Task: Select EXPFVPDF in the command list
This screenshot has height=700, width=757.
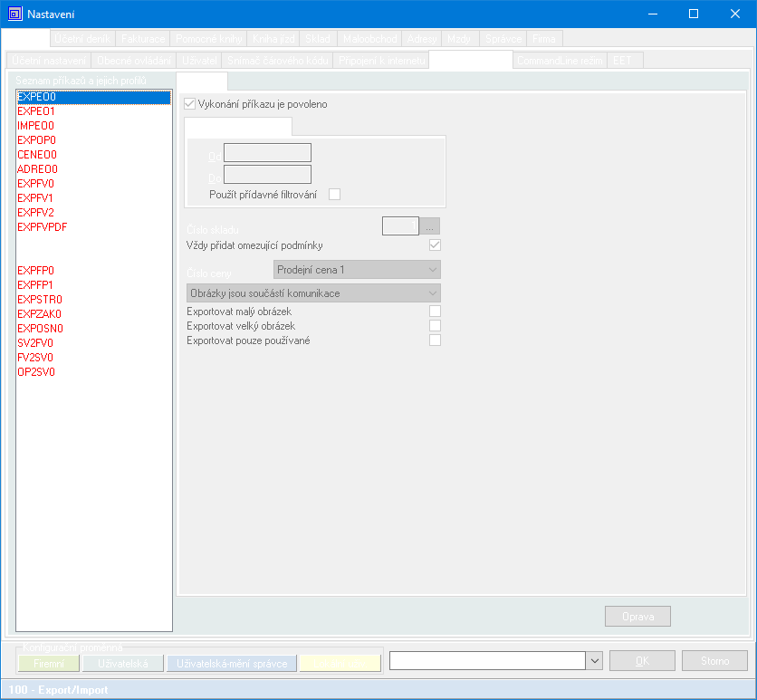Action: click(42, 227)
